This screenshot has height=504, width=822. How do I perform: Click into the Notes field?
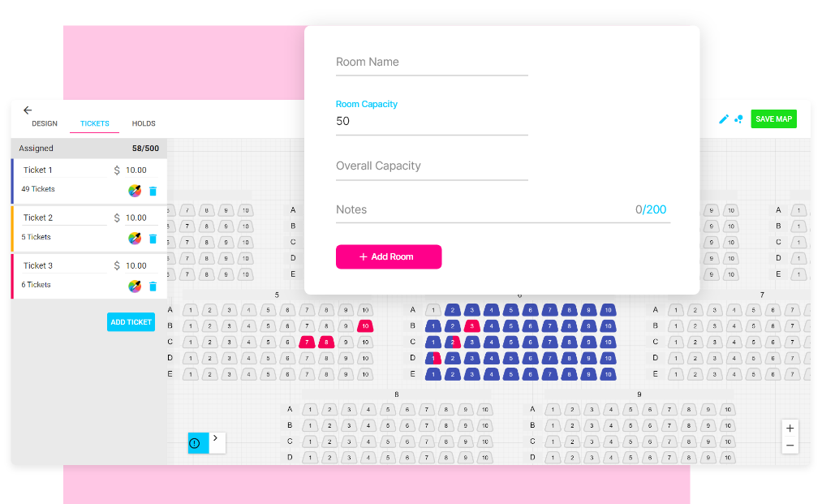pos(483,210)
